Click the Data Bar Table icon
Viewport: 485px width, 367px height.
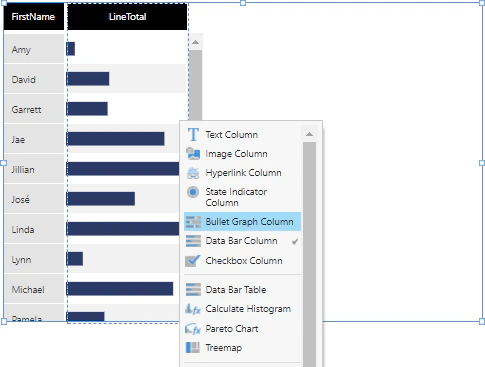(x=193, y=289)
